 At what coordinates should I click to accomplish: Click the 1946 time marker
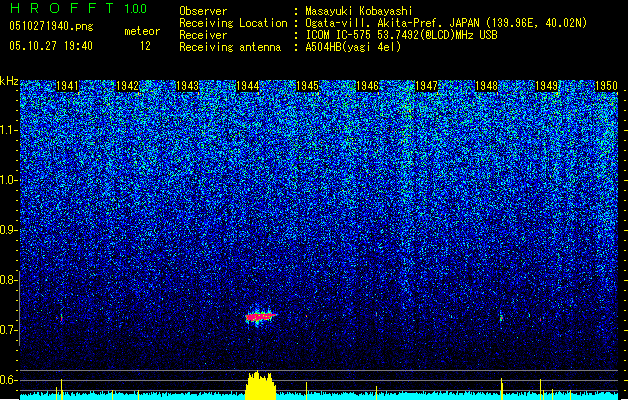click(367, 86)
